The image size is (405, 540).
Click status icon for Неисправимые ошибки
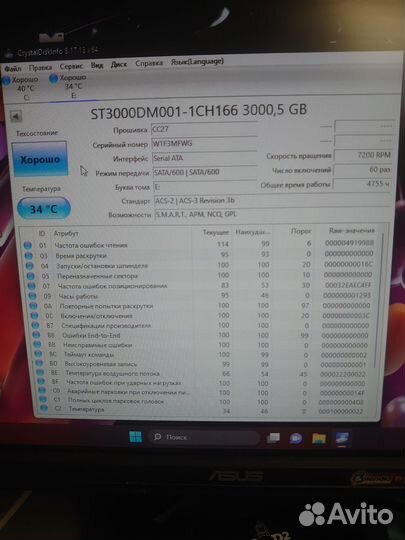pyautogui.click(x=37, y=345)
